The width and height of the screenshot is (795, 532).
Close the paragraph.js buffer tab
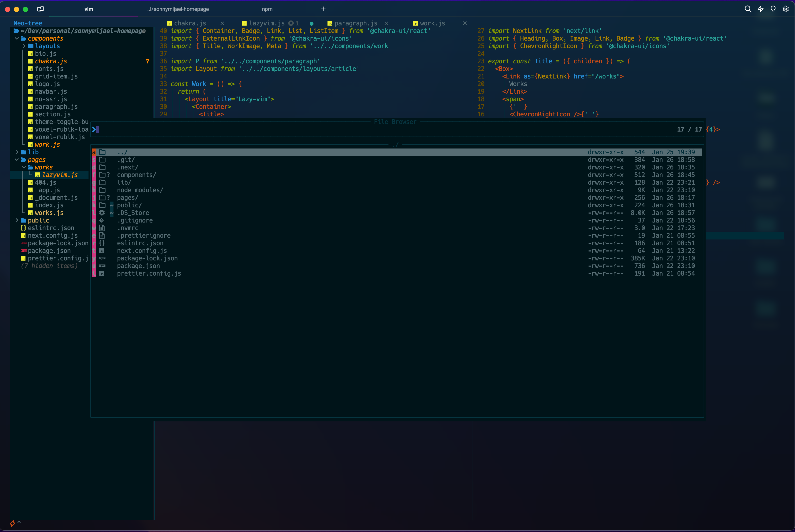coord(386,23)
